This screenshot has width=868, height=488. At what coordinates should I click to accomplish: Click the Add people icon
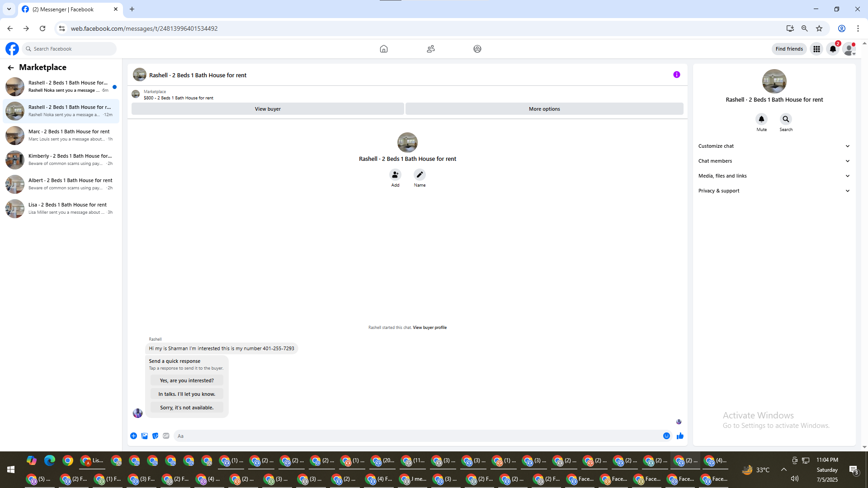coord(395,175)
